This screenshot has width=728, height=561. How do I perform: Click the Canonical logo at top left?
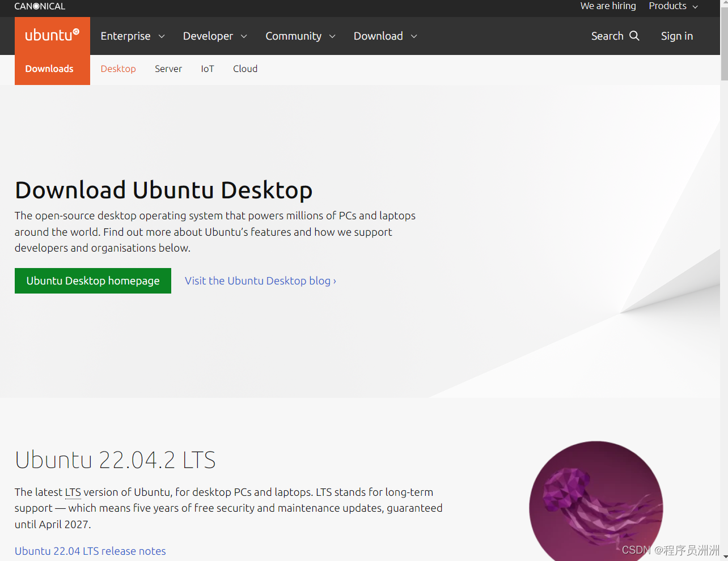[39, 6]
